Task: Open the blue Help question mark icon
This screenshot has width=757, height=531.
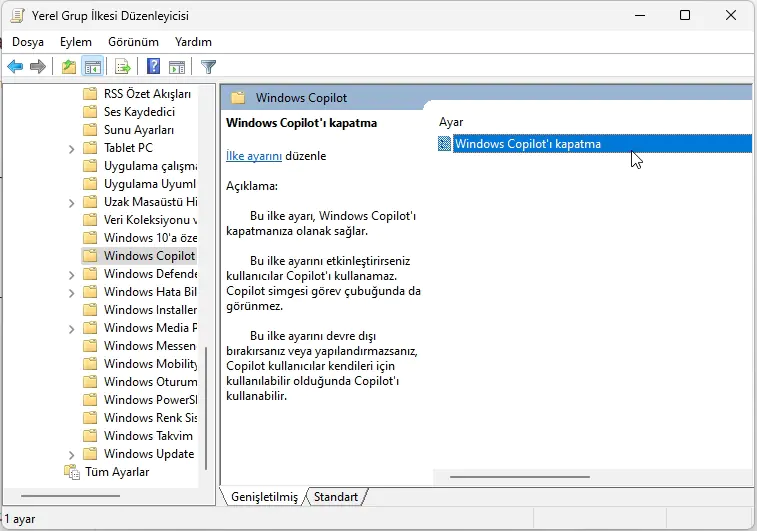Action: (x=153, y=66)
